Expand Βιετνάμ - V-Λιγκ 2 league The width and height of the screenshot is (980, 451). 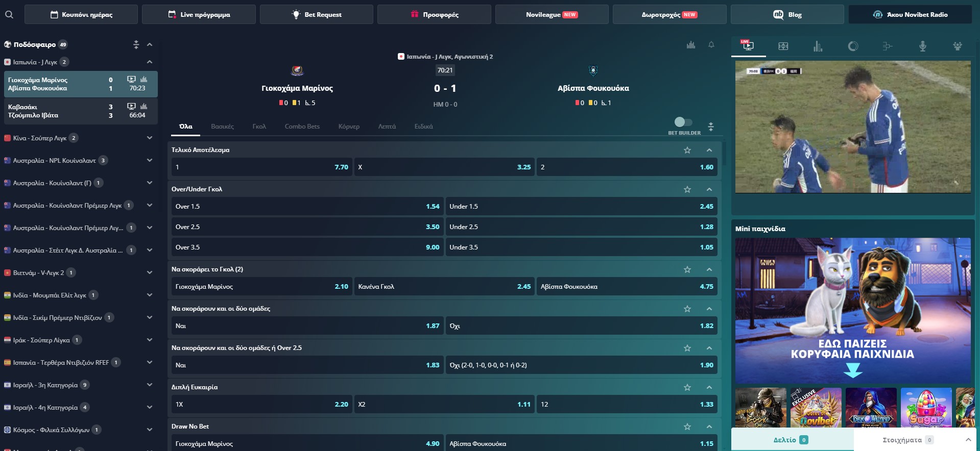tap(150, 272)
